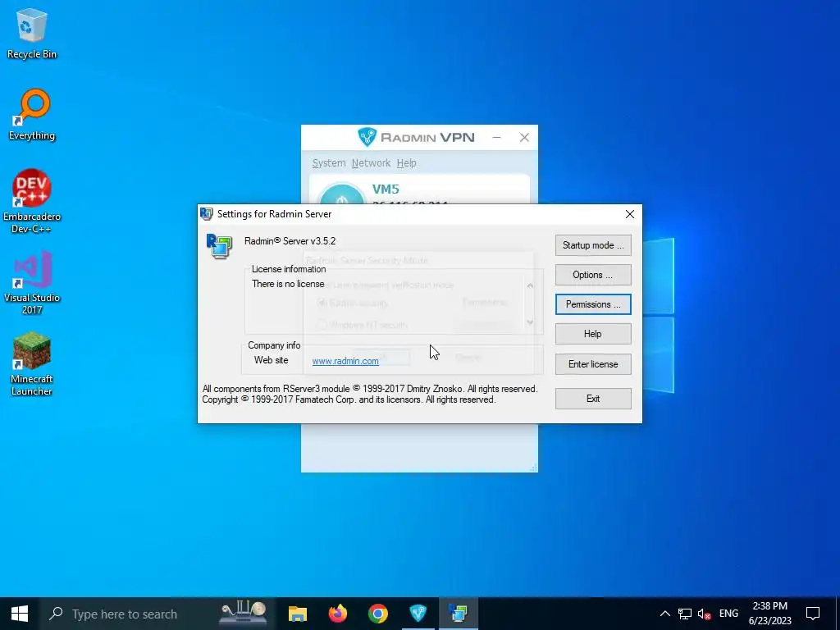Close the Settings for Radmin Server window
Screen dimensions: 840x630
tap(630, 214)
